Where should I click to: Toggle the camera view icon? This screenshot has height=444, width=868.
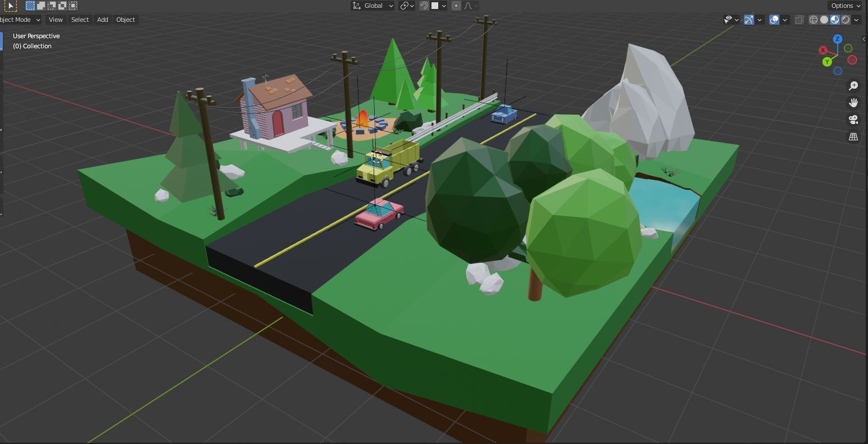click(853, 119)
